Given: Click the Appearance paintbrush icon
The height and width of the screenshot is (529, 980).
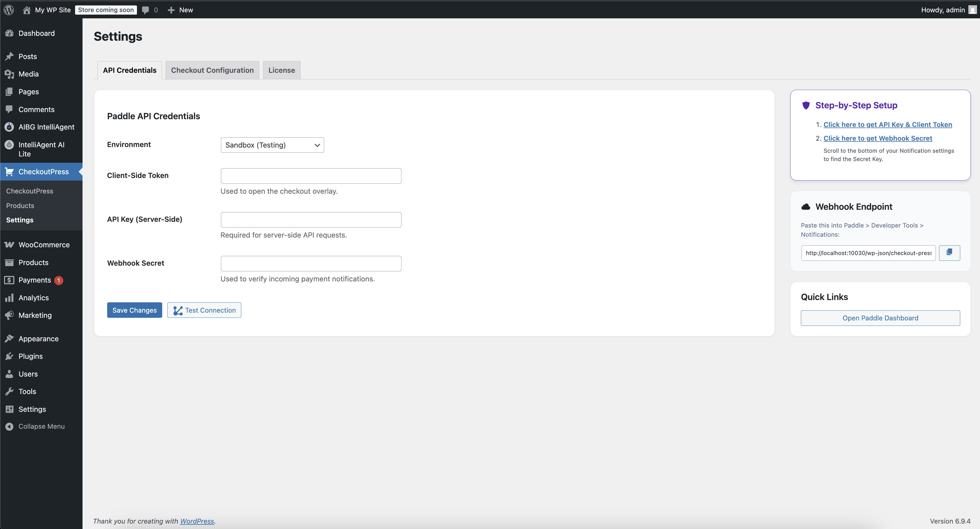Looking at the screenshot, I should [x=9, y=339].
